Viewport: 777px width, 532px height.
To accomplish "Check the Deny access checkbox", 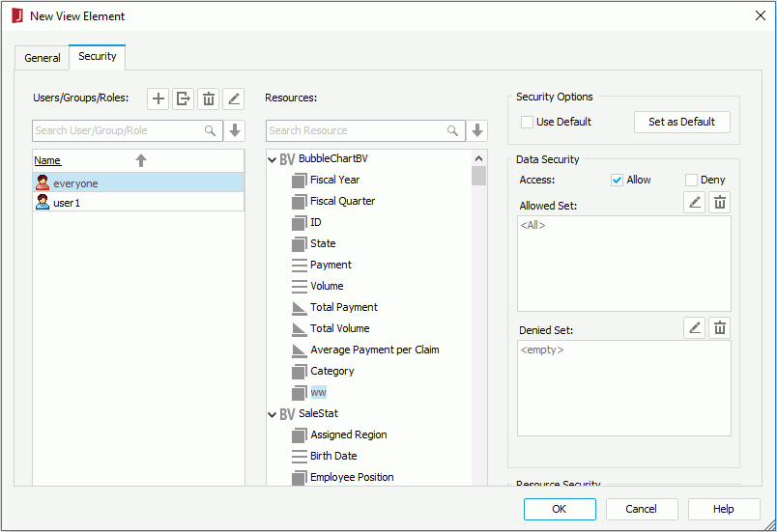I will [691, 181].
